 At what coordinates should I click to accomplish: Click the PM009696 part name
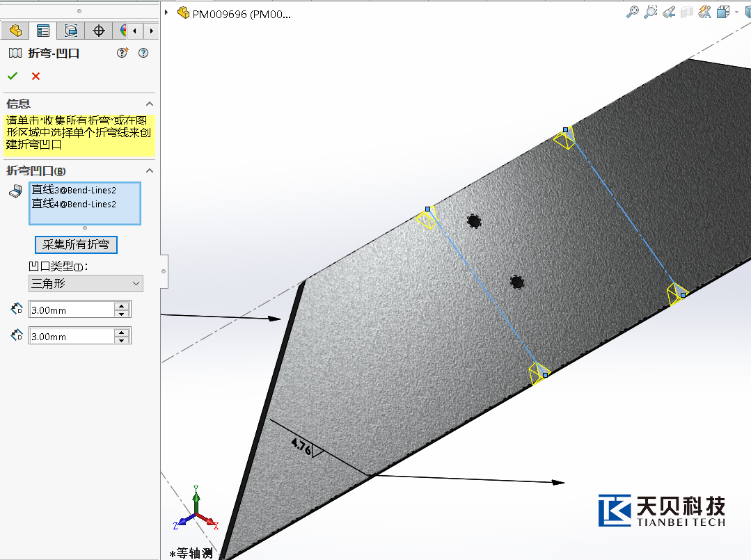click(242, 15)
